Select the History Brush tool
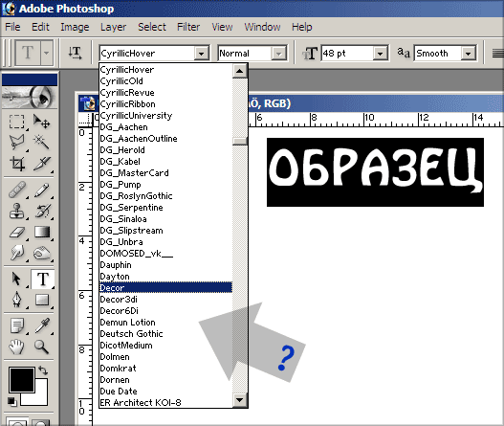The width and height of the screenshot is (504, 426). pos(42,211)
